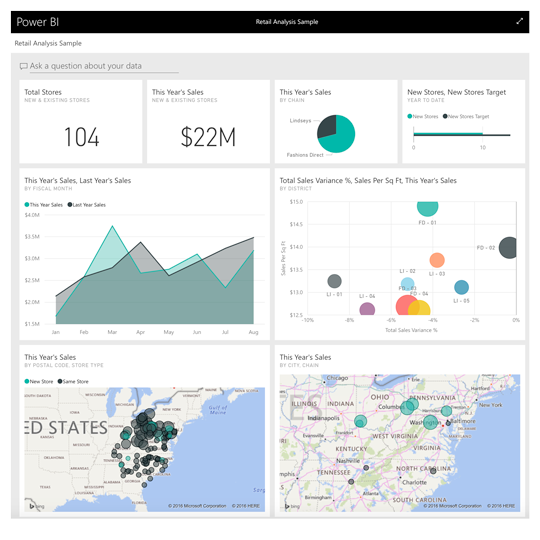Click the teal bubble near Washington

coord(430,422)
